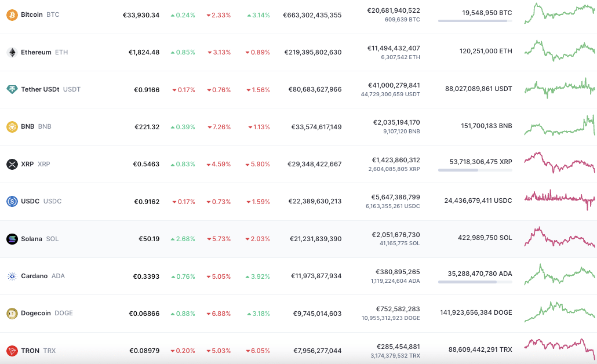Click the Bitcoin coin logo
This screenshot has height=364, width=597.
[x=12, y=15]
